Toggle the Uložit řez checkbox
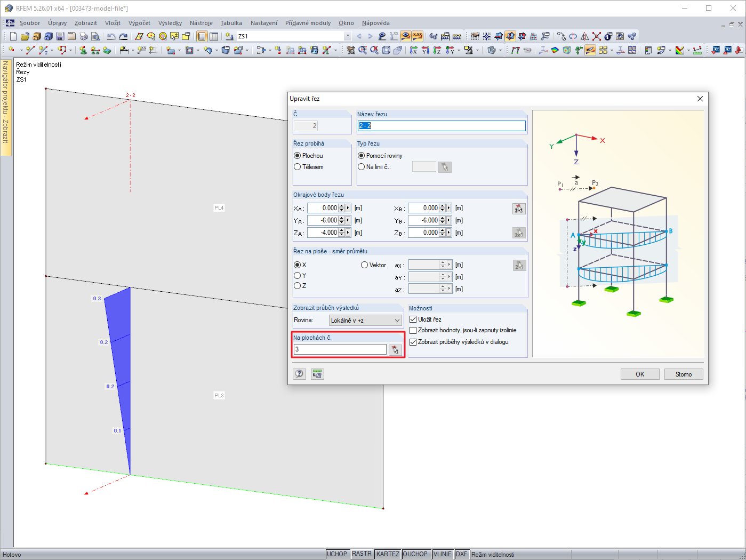Viewport: 746px width, 560px height. tap(413, 319)
